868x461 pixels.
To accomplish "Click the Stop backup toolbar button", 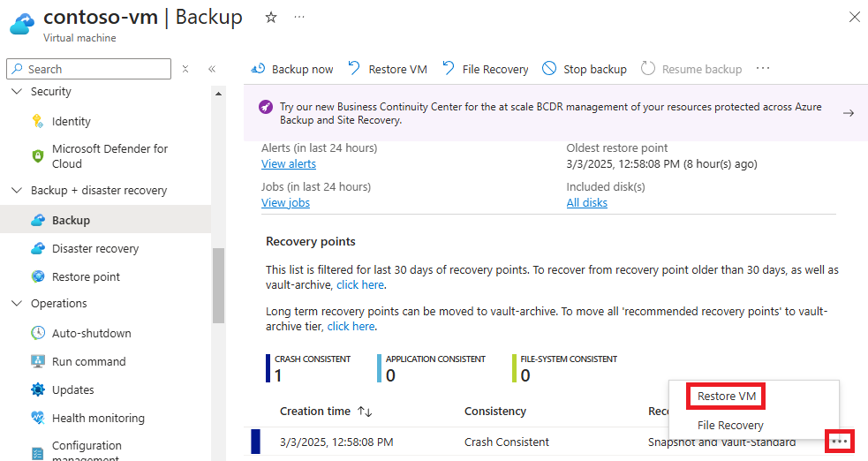I will tap(584, 69).
